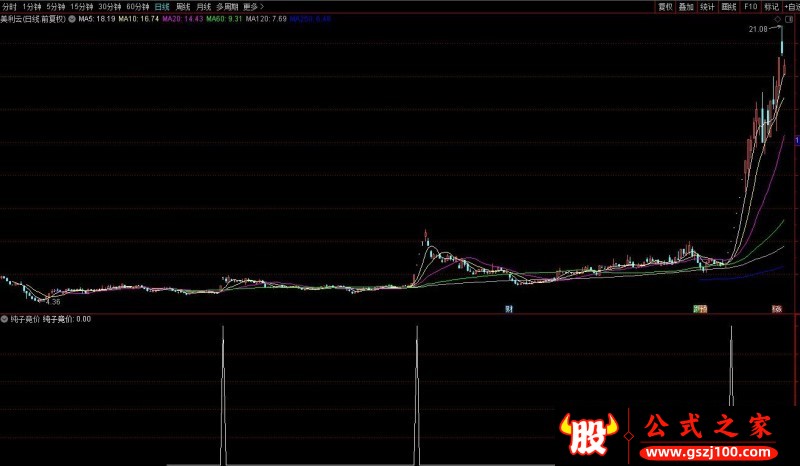The image size is (800, 466).
Task: Click the diamond icon at chart top-right
Action: tap(778, 19)
